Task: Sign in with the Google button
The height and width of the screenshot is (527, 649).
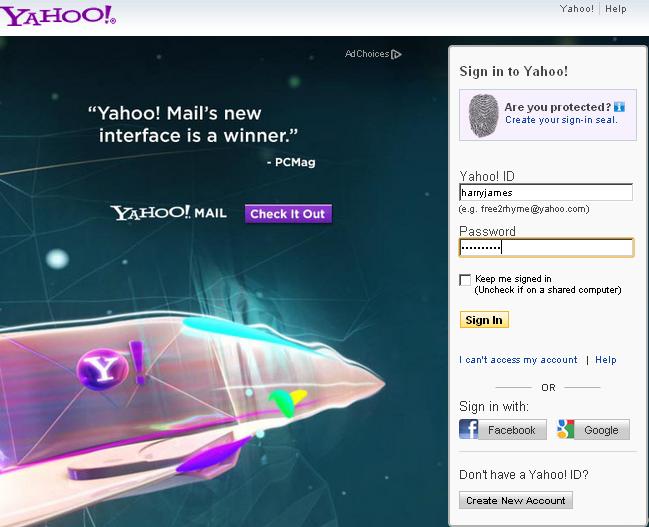Action: (593, 429)
